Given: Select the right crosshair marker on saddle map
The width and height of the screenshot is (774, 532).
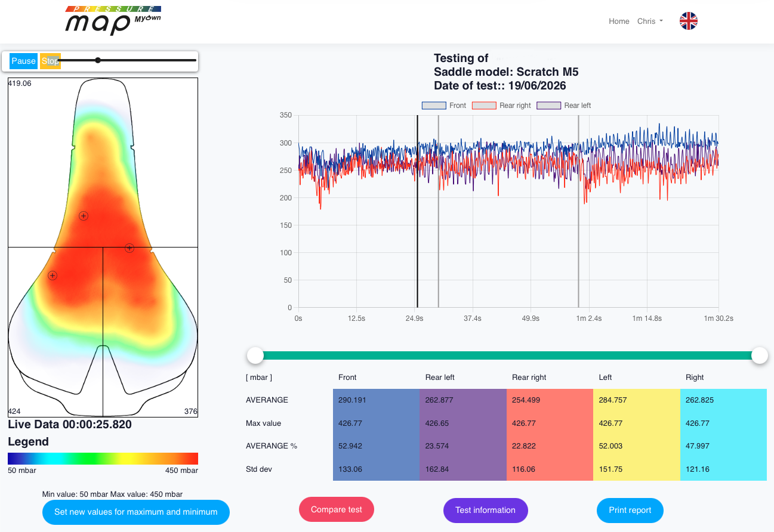Looking at the screenshot, I should [x=129, y=248].
